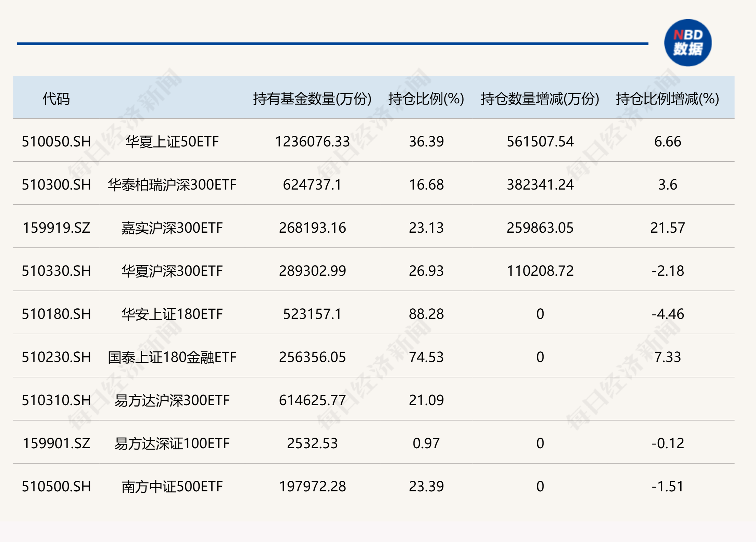This screenshot has width=756, height=542.
Task: Click the code 510310.SH
Action: pyautogui.click(x=56, y=400)
